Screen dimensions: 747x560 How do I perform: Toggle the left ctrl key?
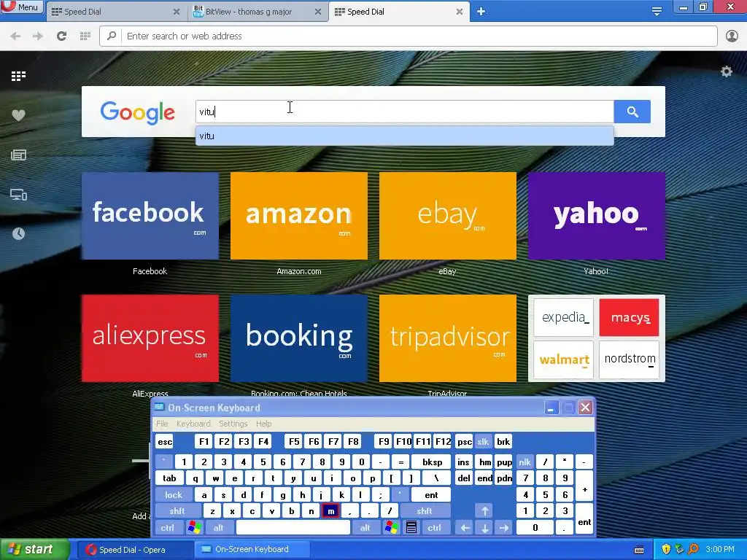pyautogui.click(x=167, y=528)
